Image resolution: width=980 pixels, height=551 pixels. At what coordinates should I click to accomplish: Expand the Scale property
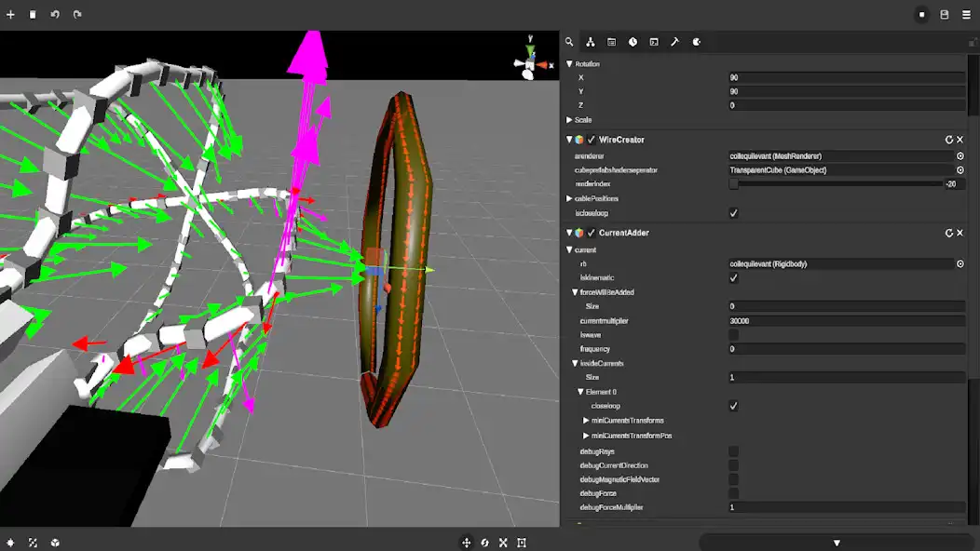coord(569,120)
